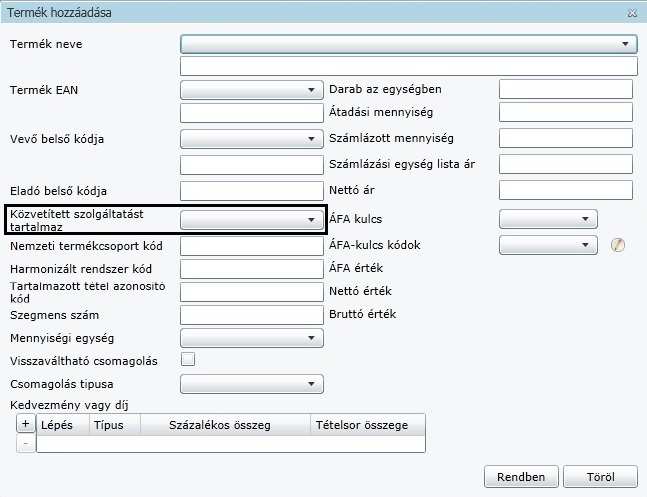Expand the Mennyiségi egység dropdown

[252, 338]
